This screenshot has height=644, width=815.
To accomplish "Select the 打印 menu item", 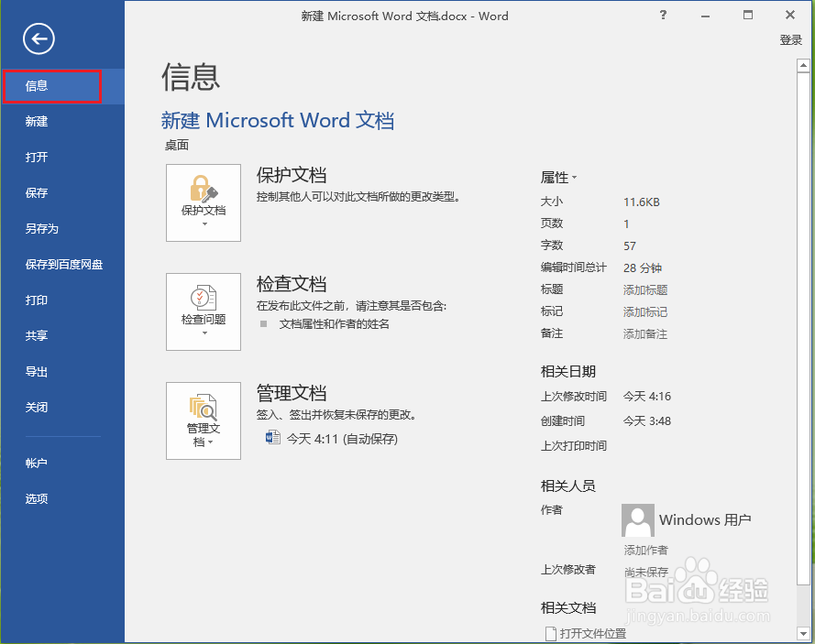I will coord(63,300).
